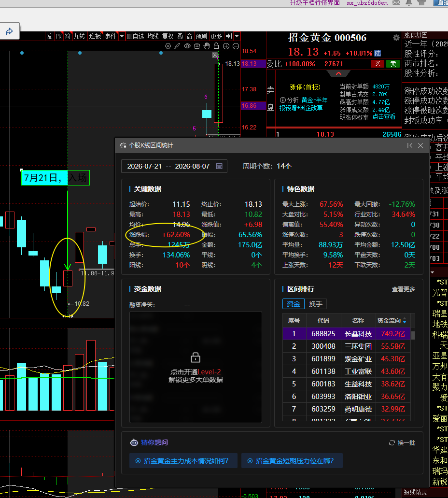Screen dimensions: 448x498
Task: Select row 601899 紫金矿业
Action: click(347, 359)
